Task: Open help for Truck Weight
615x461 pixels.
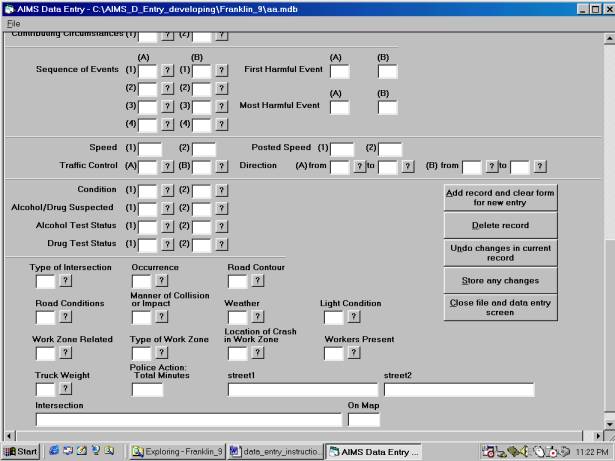Action: coord(66,389)
